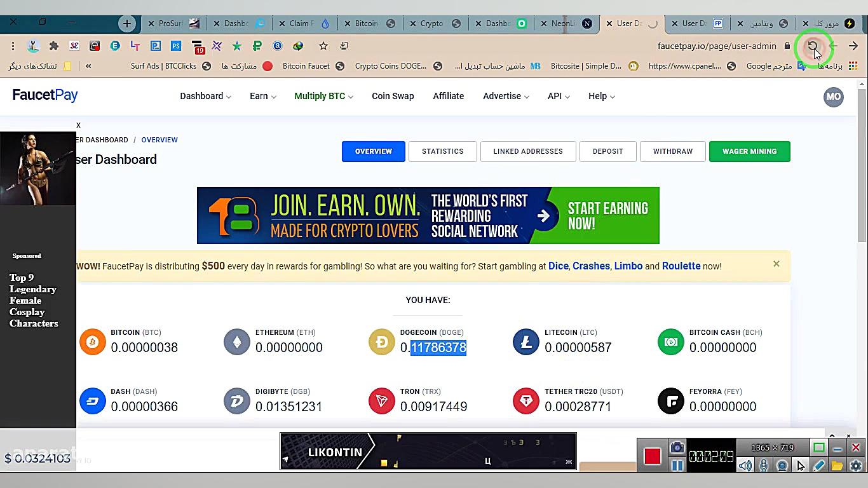Image resolution: width=868 pixels, height=488 pixels.
Task: Click the FaucetPay logo
Action: point(45,95)
